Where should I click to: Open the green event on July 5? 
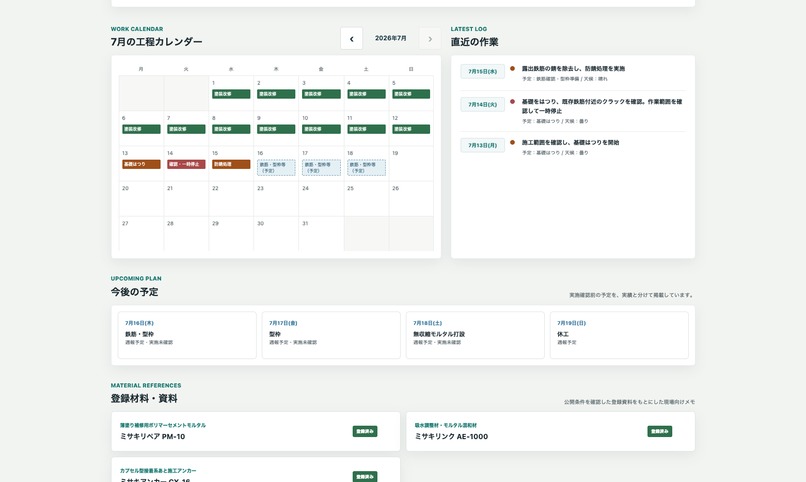(x=411, y=94)
